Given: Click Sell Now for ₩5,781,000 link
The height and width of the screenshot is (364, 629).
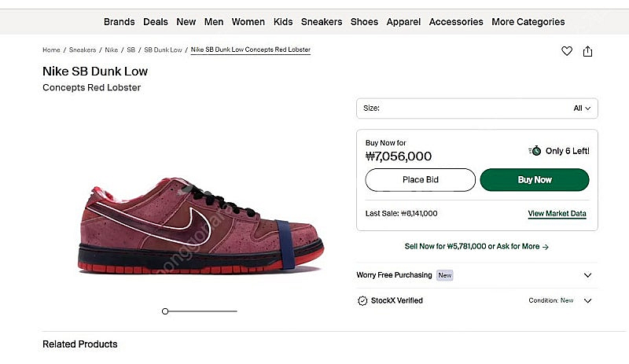Looking at the screenshot, I should tap(476, 246).
